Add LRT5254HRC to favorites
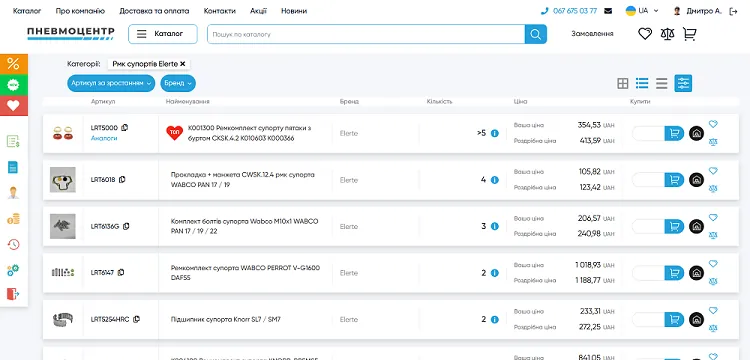Image resolution: width=750 pixels, height=360 pixels. (x=713, y=311)
